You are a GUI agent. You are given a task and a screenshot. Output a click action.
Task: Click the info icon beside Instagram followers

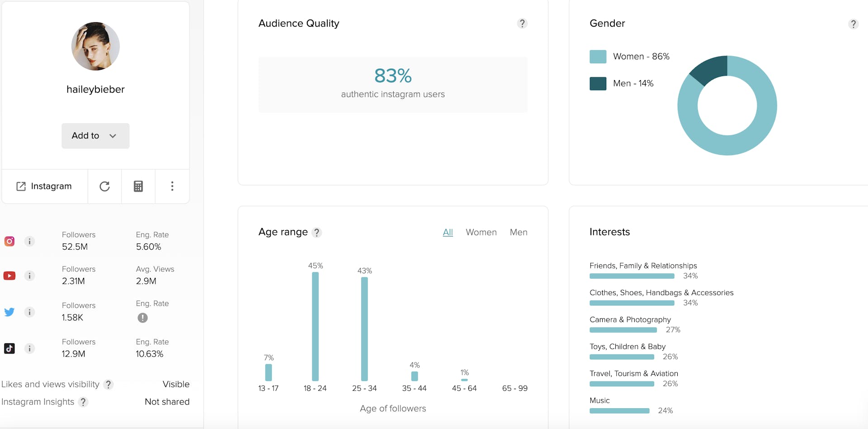(x=29, y=241)
